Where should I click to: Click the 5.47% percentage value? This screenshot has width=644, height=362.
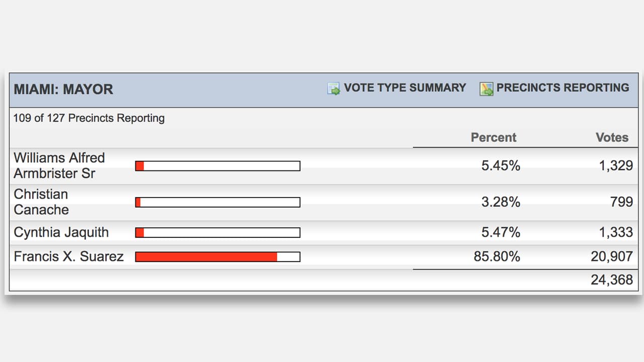click(501, 232)
